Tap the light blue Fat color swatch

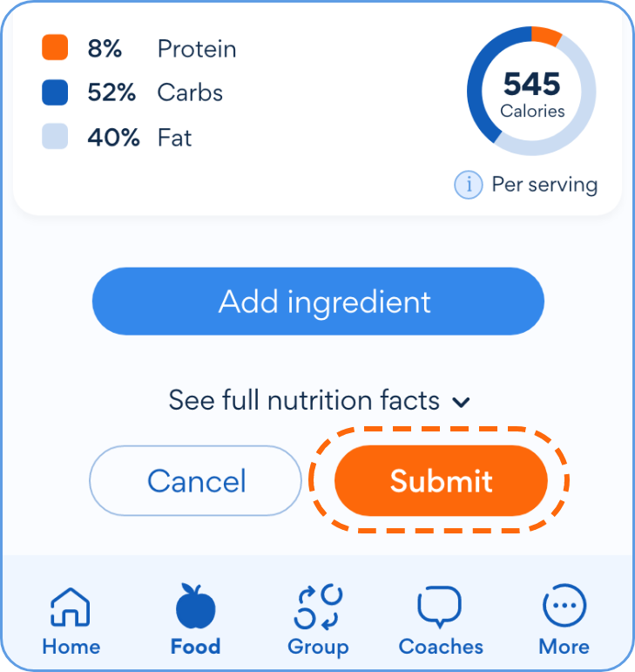tap(55, 137)
